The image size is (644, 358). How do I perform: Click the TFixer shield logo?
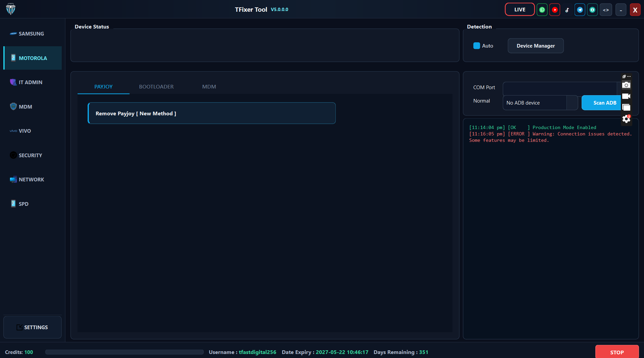pyautogui.click(x=11, y=9)
